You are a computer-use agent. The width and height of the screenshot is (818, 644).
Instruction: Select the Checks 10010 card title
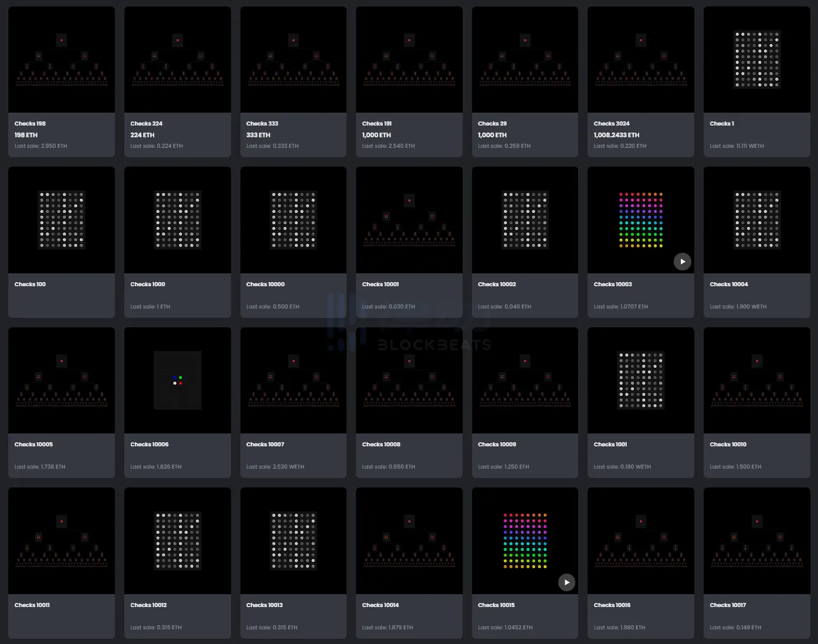pyautogui.click(x=728, y=445)
